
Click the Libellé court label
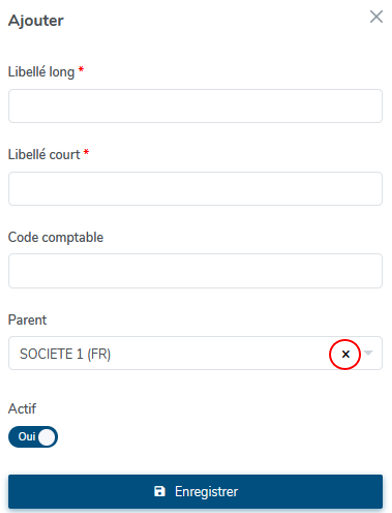(x=44, y=155)
